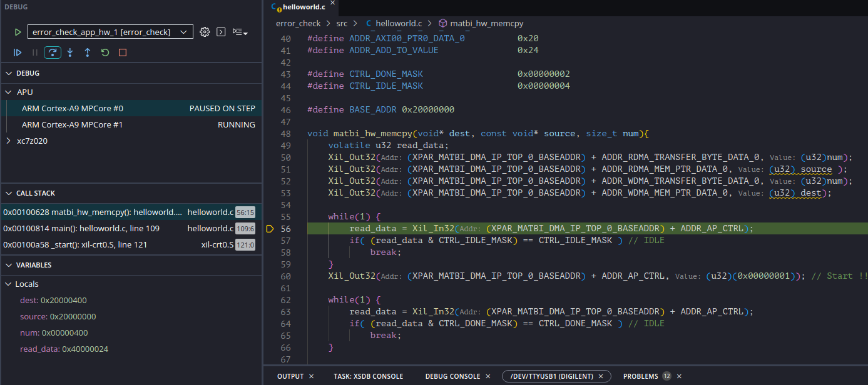868x385 pixels.
Task: Collapse the VARIABLES section
Action: (x=9, y=265)
